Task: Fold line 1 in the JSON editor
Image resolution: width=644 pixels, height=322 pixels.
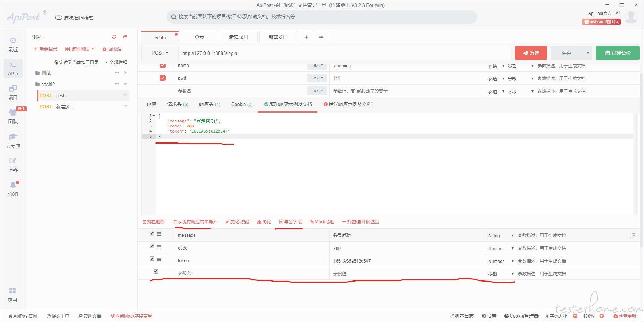Action: pyautogui.click(x=154, y=116)
